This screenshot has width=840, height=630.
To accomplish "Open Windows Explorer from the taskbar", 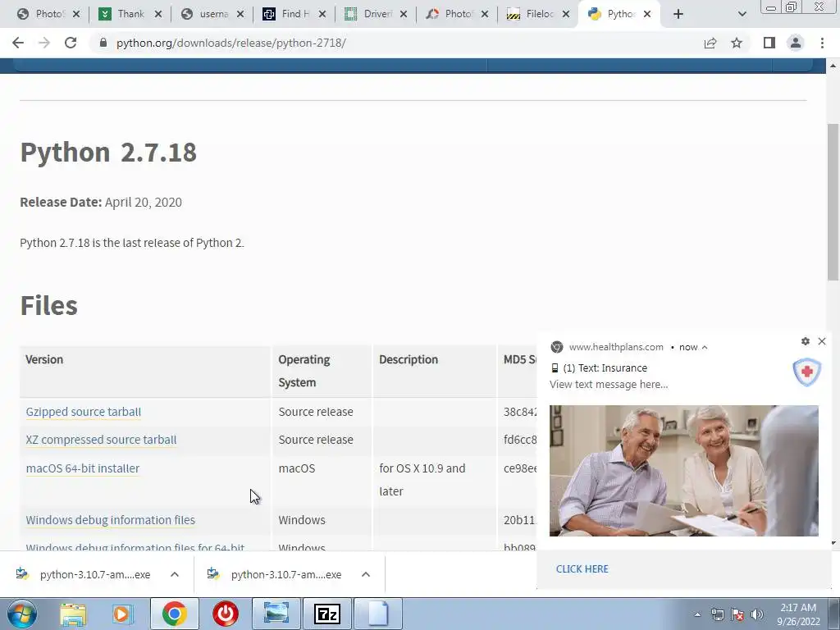I will click(x=73, y=614).
